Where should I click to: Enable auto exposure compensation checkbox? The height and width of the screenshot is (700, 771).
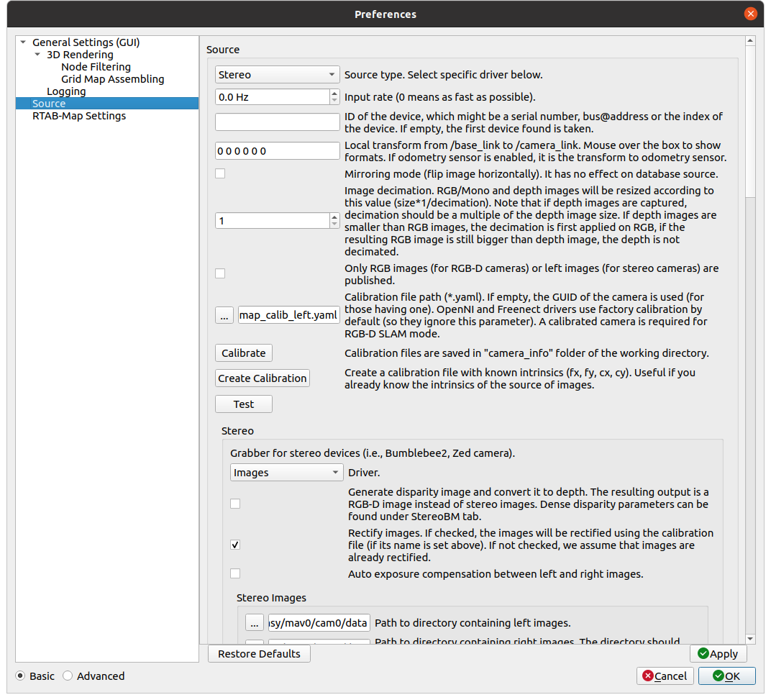coord(235,573)
